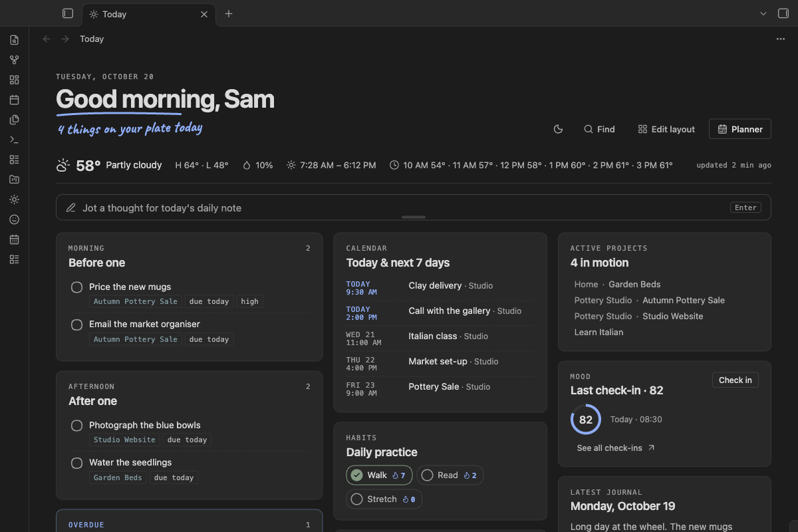
Task: Click the mood score ring showing 82
Action: tap(586, 420)
